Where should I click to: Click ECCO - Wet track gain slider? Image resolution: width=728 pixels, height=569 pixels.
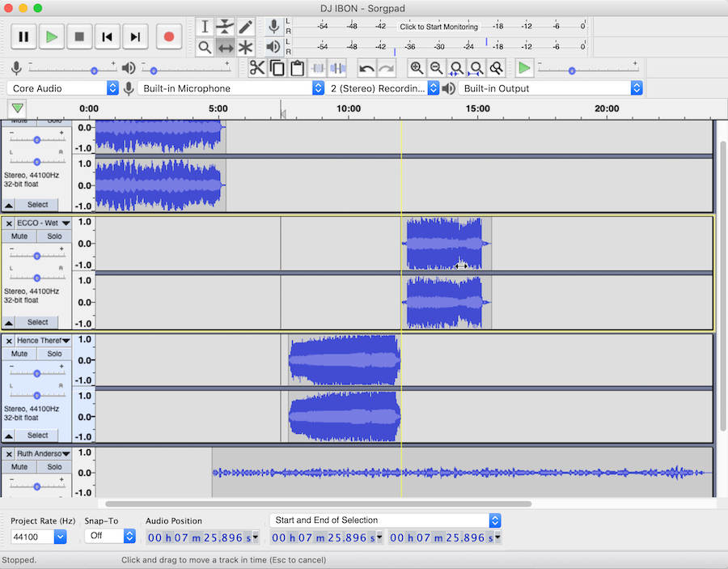(36, 256)
